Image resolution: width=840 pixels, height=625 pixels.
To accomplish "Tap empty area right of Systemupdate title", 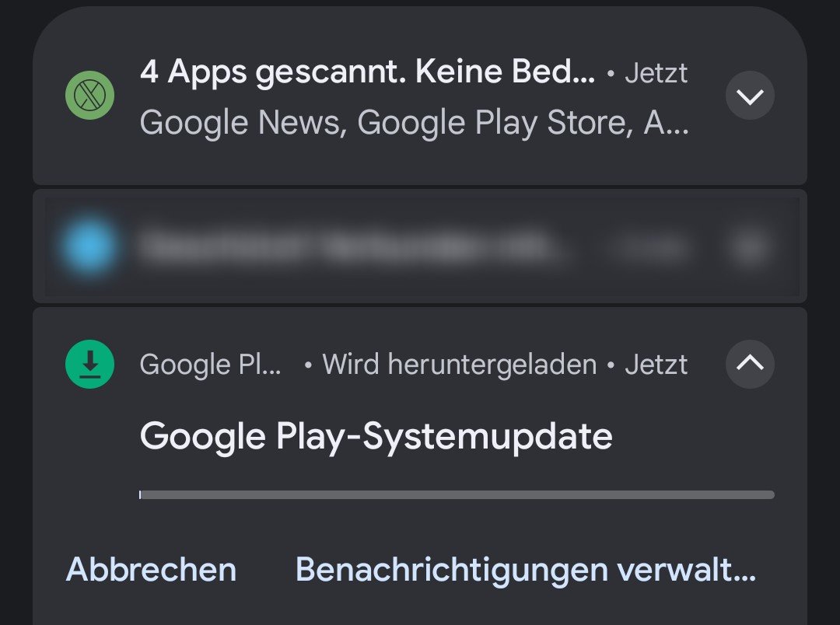I will 700,436.
